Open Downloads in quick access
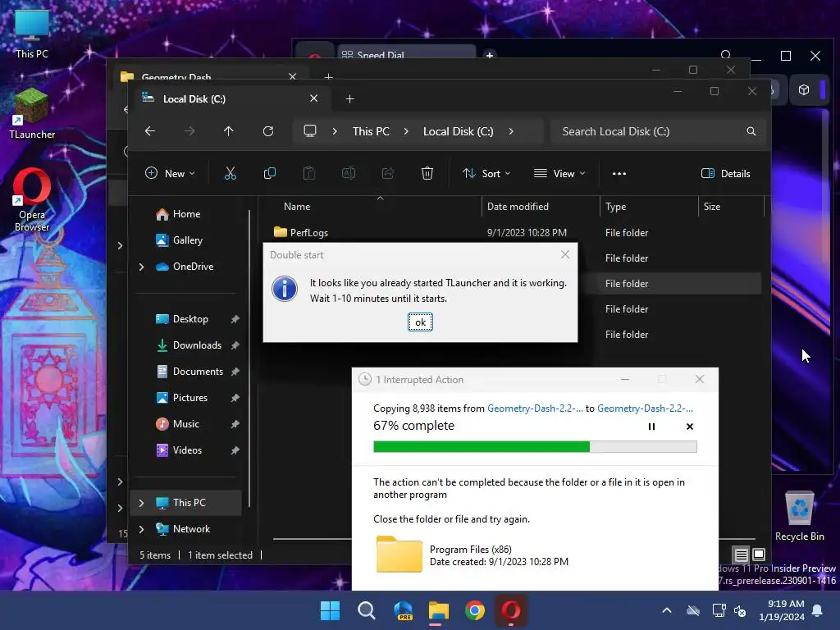This screenshot has height=630, width=840. click(197, 345)
